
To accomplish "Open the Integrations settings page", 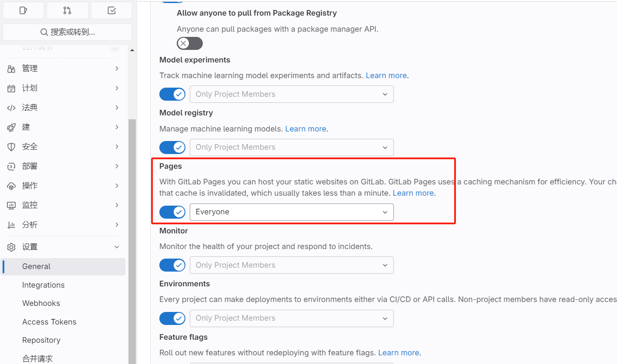I will [43, 285].
